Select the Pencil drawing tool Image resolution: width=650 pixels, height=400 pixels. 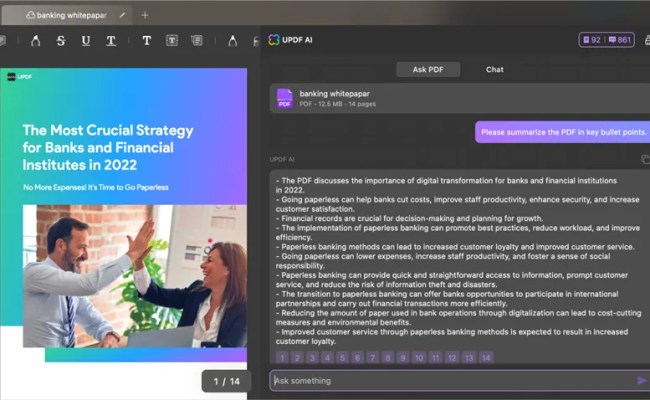tap(233, 41)
